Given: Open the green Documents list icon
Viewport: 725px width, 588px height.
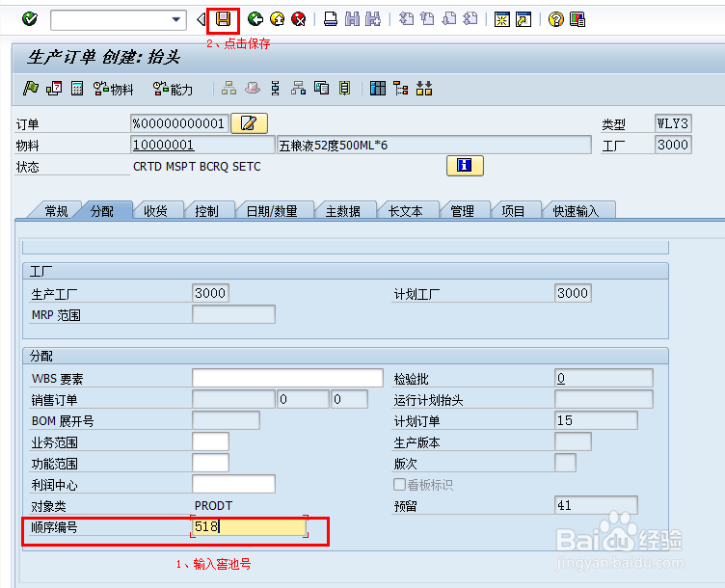Looking at the screenshot, I should pyautogui.click(x=344, y=88).
